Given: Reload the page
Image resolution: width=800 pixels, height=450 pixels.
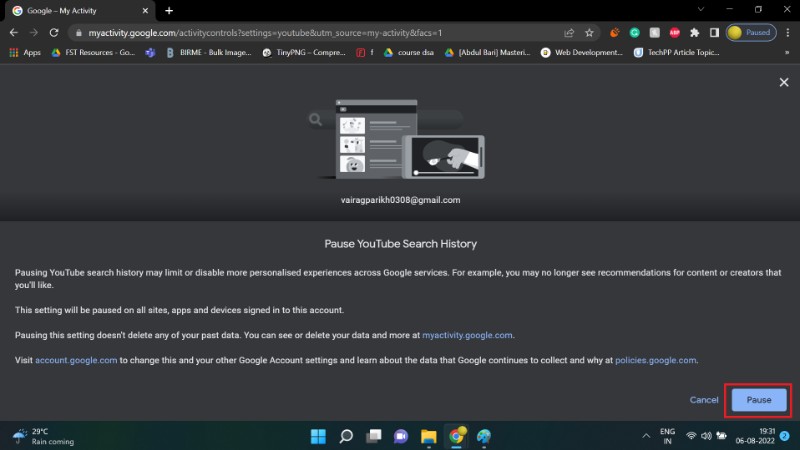Looking at the screenshot, I should [x=54, y=33].
